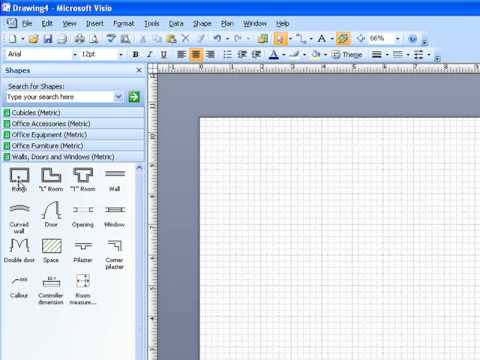480x360 pixels.
Task: Open the Insert menu
Action: click(x=95, y=23)
